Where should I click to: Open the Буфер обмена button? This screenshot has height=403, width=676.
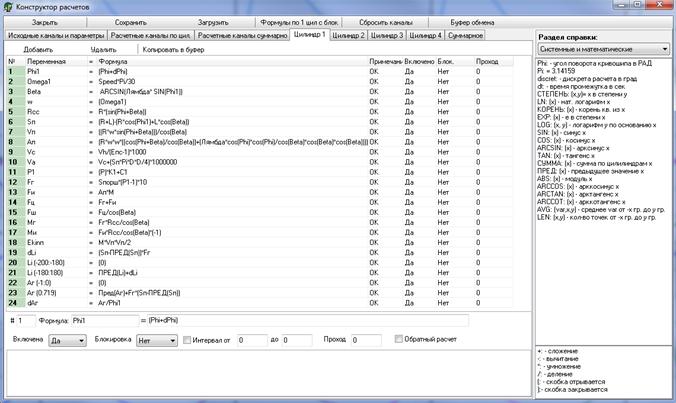(x=472, y=22)
